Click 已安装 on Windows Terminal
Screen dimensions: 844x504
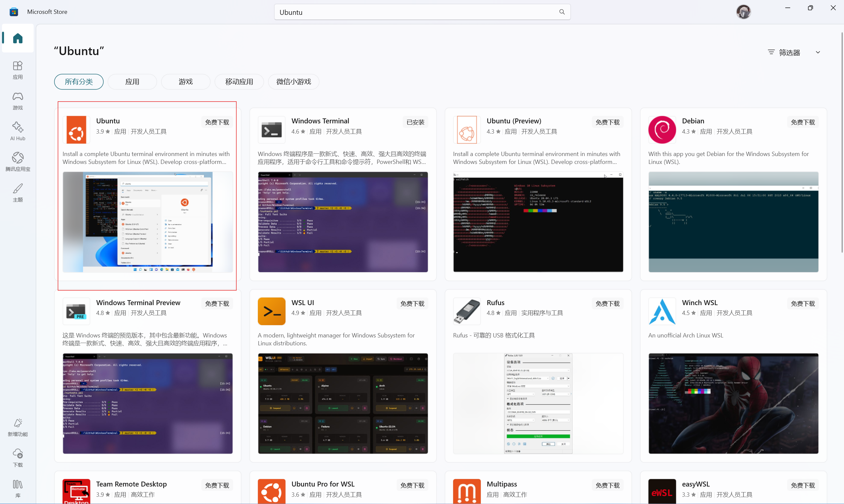point(415,122)
